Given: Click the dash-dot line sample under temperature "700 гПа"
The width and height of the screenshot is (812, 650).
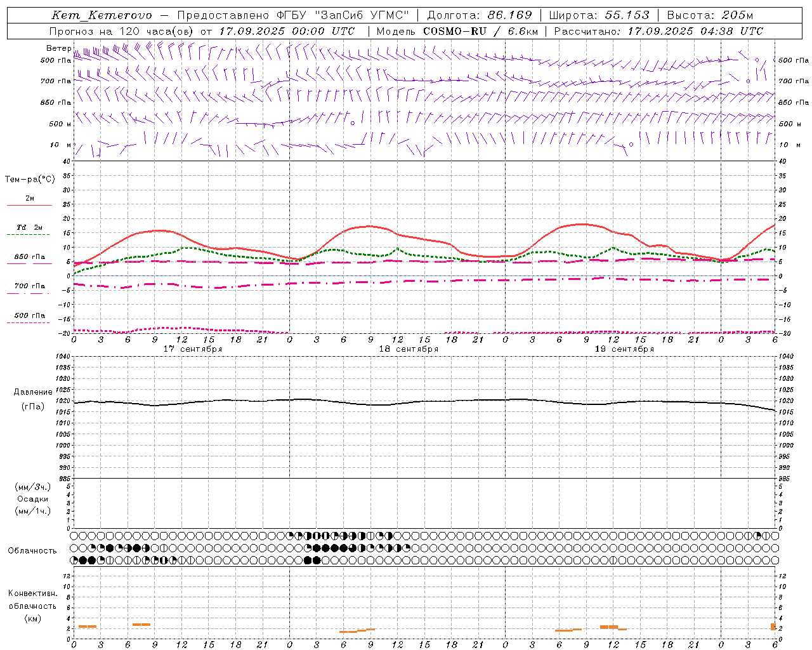Looking at the screenshot, I should click(x=28, y=293).
